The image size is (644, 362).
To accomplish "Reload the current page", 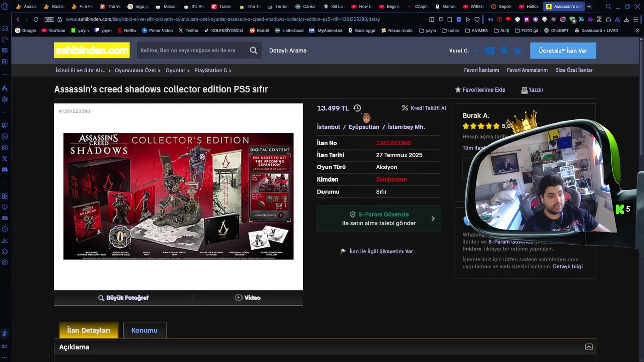I will point(36,19).
